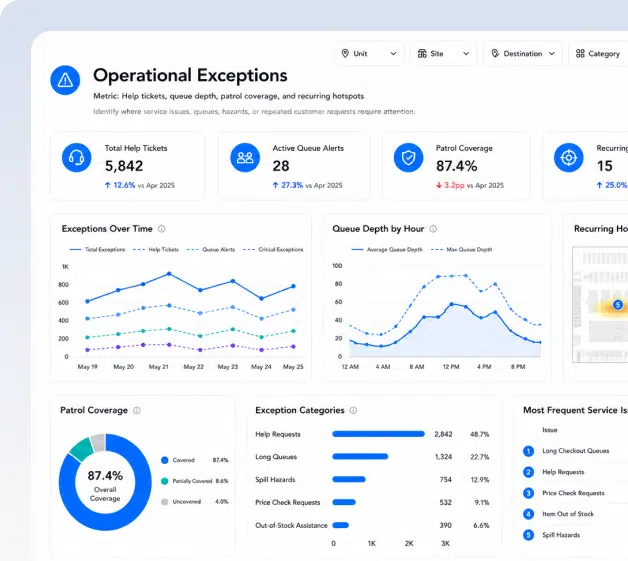
Task: Click the 3.2pp vs Apr 2025 change
Action: coord(470,185)
